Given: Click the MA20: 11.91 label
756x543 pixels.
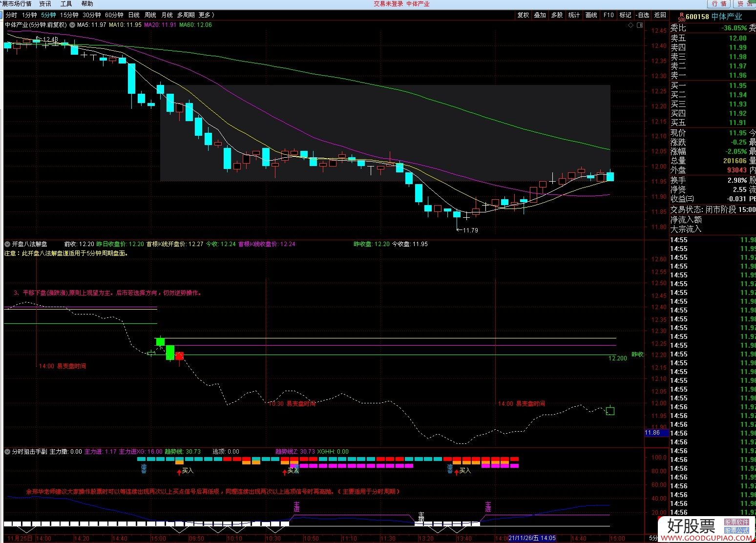Looking at the screenshot, I should [x=160, y=24].
